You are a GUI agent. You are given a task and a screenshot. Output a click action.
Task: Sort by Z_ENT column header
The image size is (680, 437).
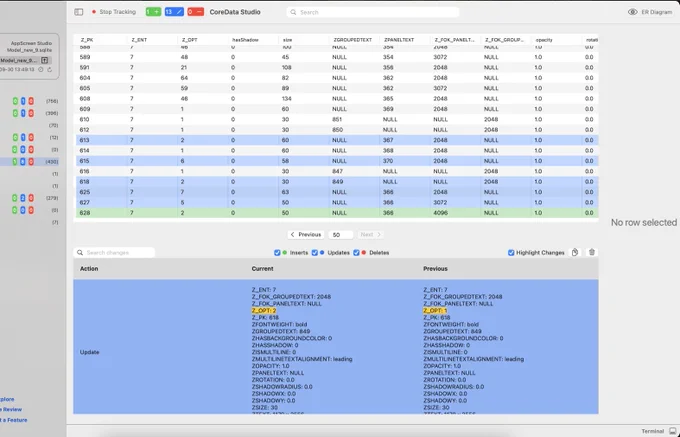[139, 39]
